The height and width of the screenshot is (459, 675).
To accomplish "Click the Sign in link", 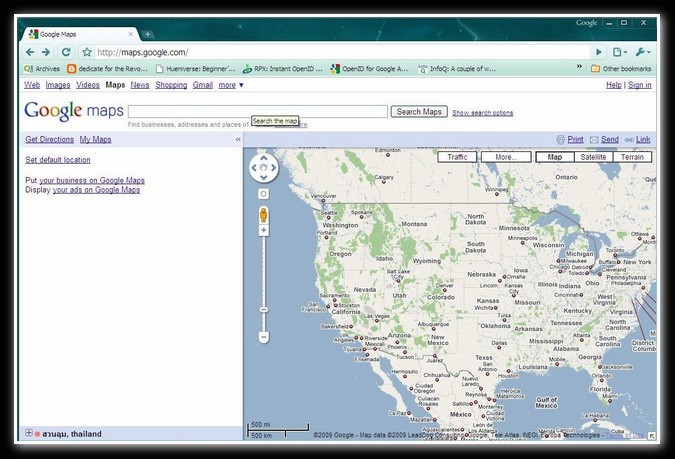I will tap(639, 85).
